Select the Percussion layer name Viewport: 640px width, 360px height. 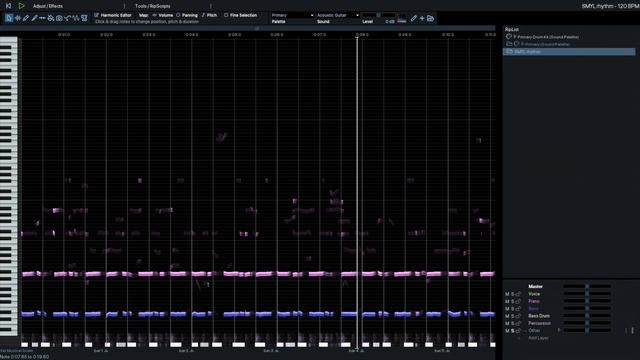[539, 323]
